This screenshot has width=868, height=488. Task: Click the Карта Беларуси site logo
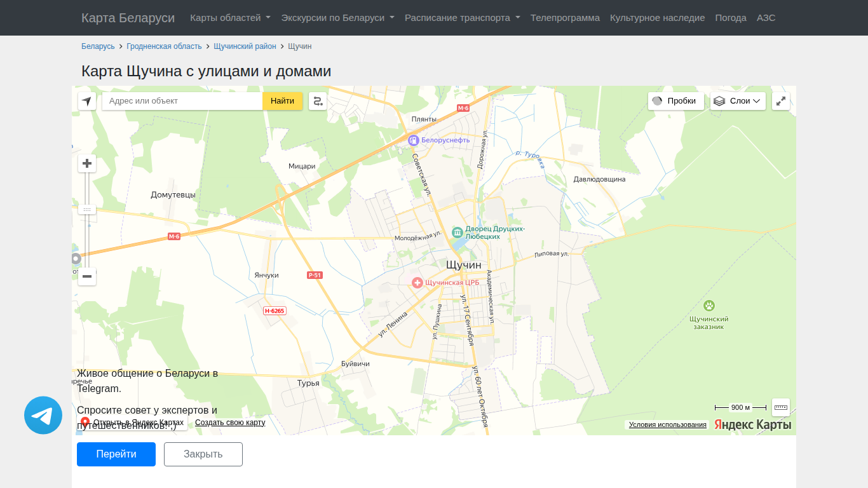coord(128,18)
